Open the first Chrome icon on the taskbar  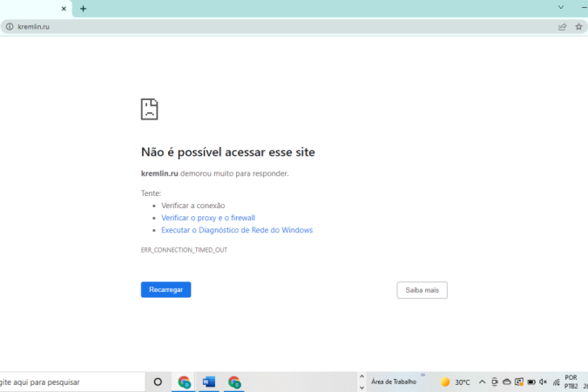tap(184, 382)
